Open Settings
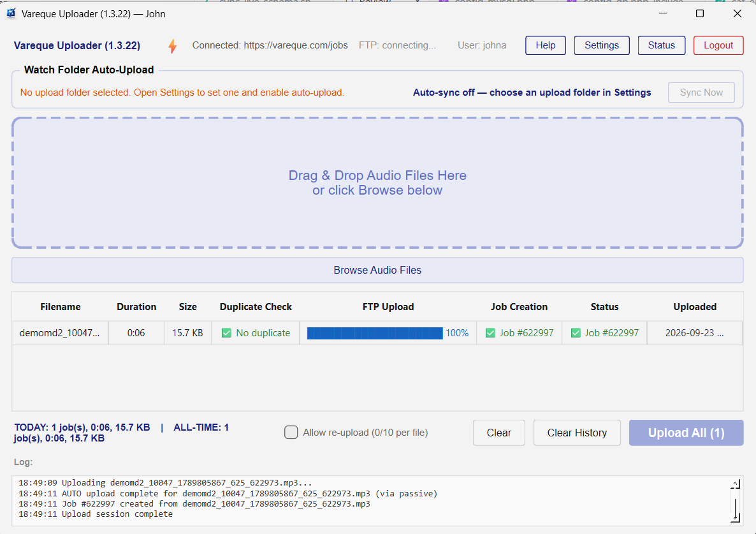Screen dimensions: 756x534 pyautogui.click(x=602, y=45)
